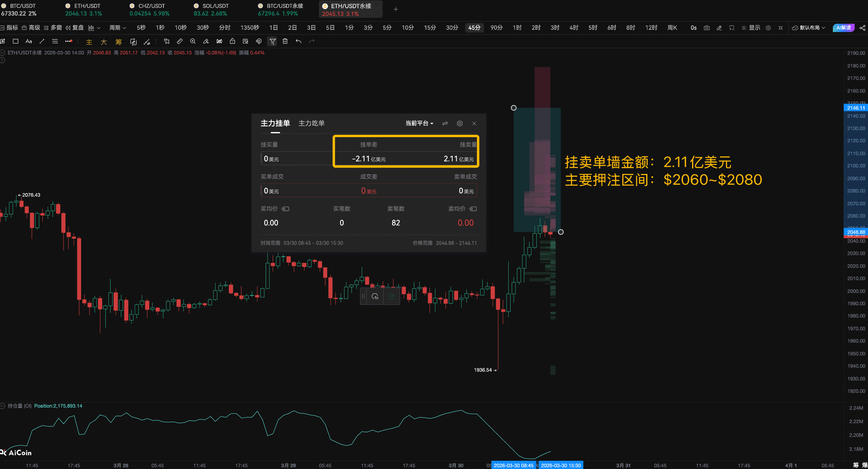
Task: Click the add new tab plus button
Action: tap(396, 9)
